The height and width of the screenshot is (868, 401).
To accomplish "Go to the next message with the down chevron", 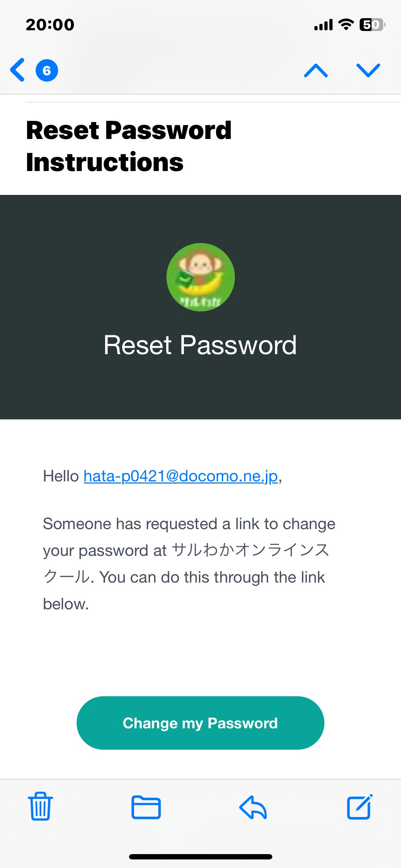I will [368, 70].
